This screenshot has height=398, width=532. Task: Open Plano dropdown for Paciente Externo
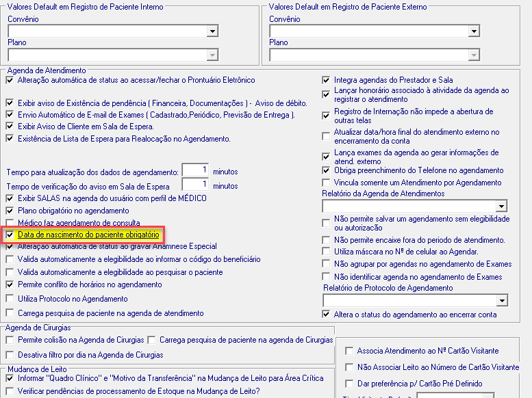pos(474,55)
